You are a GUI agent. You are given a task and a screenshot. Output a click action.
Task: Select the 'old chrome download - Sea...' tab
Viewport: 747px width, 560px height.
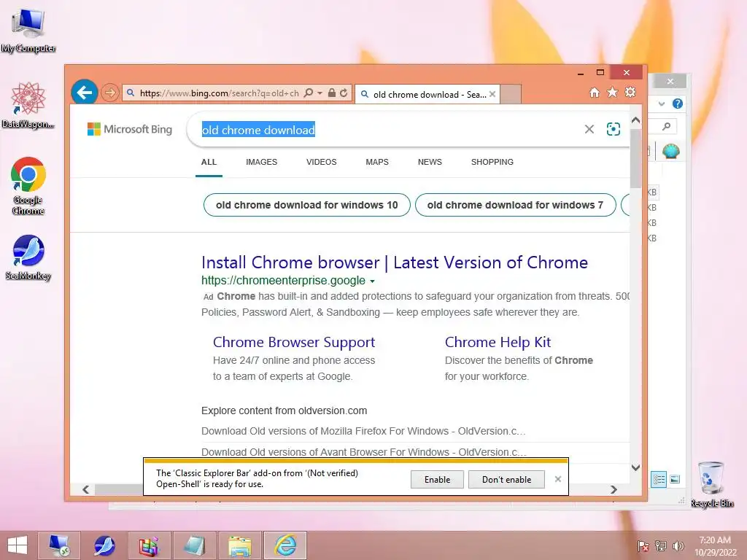pos(427,94)
